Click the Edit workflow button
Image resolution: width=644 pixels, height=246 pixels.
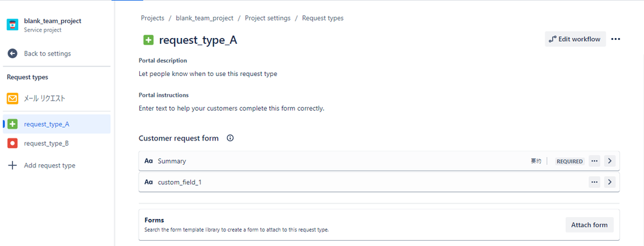pyautogui.click(x=575, y=39)
